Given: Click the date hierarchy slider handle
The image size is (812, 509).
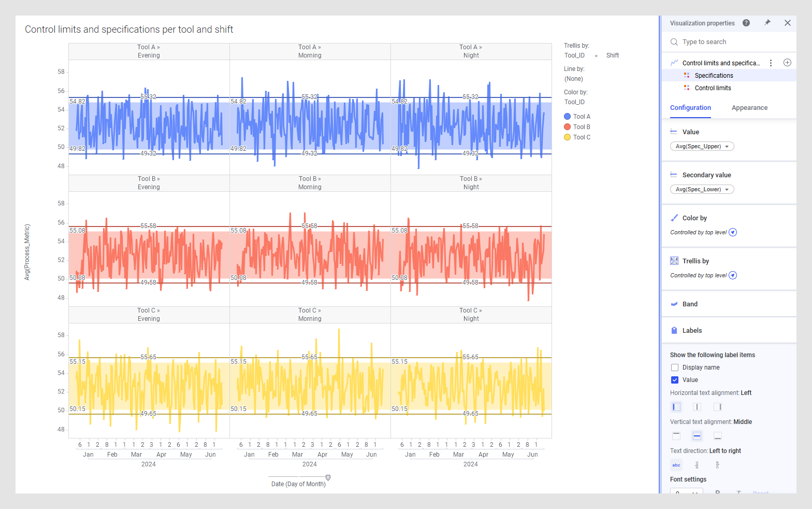Looking at the screenshot, I should [328, 477].
